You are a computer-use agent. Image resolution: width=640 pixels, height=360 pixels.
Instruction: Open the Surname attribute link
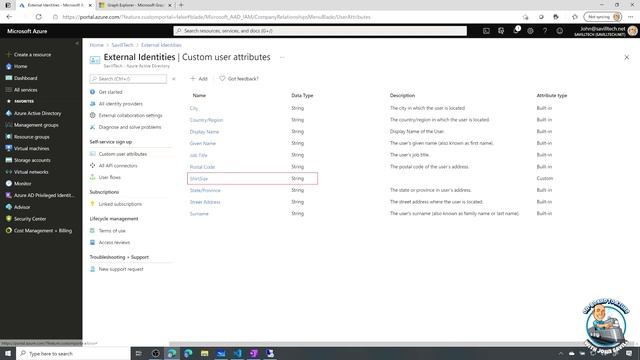coord(199,214)
